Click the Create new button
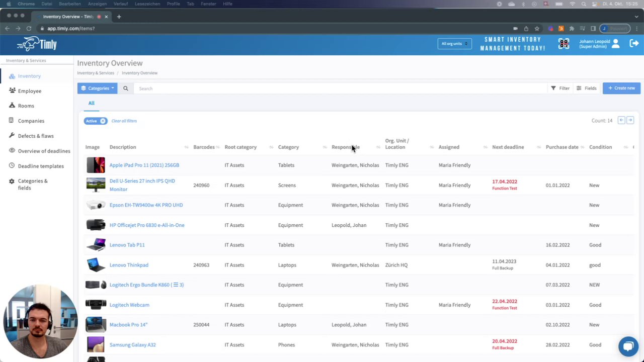The image size is (644, 362). (x=621, y=88)
